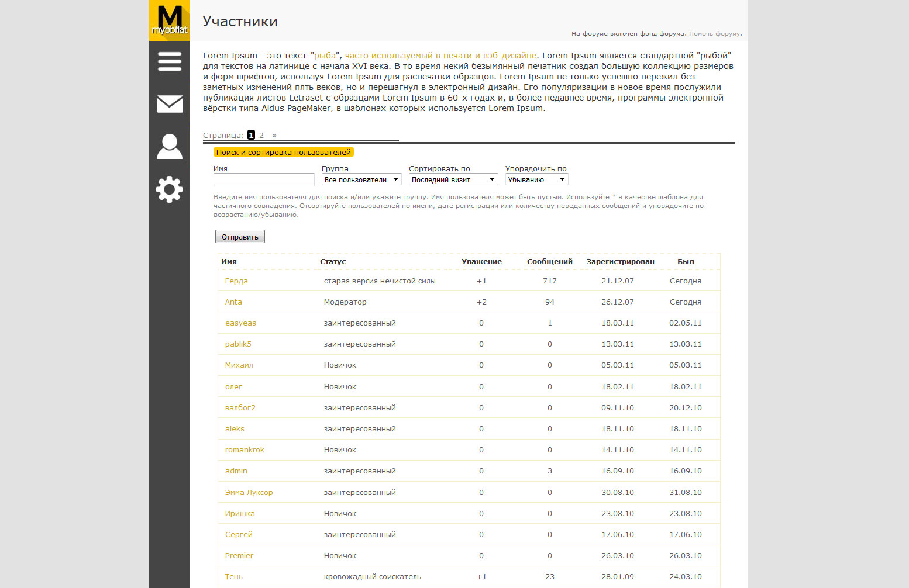Click the Имя column header
Image resolution: width=909 pixels, height=588 pixels.
(229, 261)
